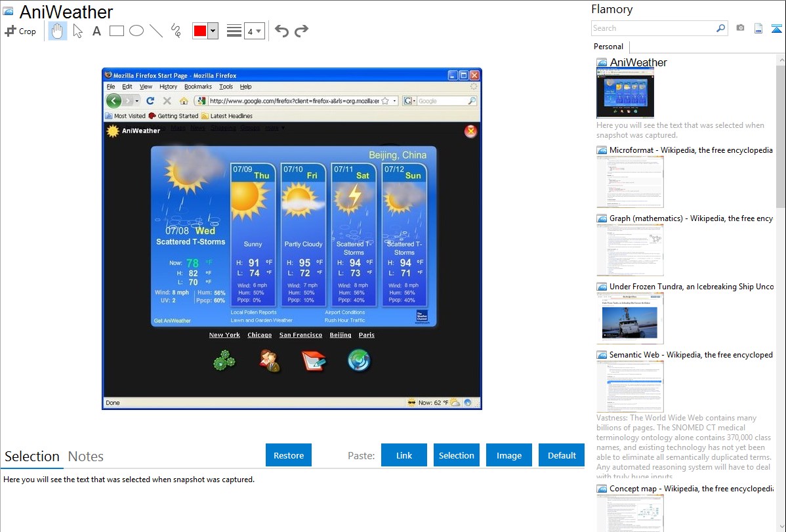Screen dimensions: 786x532
Task: Click the Thu 07/09 forecast card
Action: click(253, 234)
